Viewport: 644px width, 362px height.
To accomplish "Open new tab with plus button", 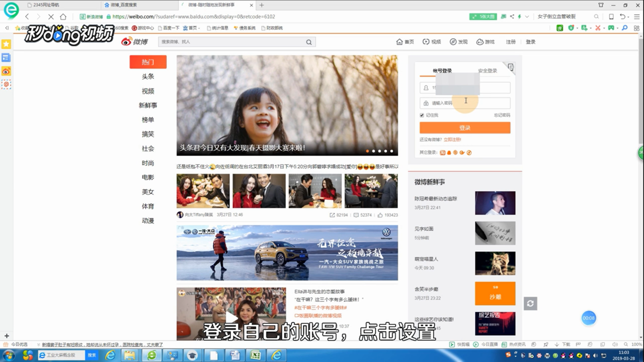I will point(261,5).
